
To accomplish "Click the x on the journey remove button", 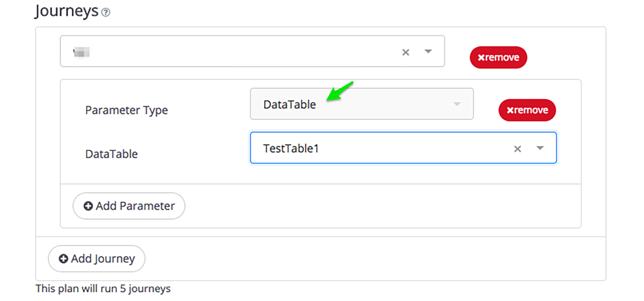I will click(x=481, y=58).
